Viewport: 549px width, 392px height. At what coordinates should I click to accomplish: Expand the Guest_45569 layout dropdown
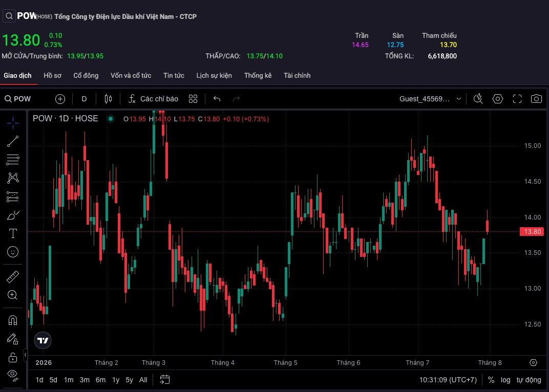pyautogui.click(x=430, y=99)
